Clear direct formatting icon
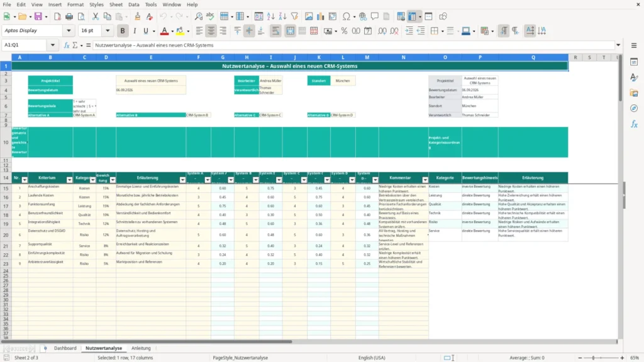Image resolution: width=644 pixels, height=362 pixels. [x=150, y=16]
